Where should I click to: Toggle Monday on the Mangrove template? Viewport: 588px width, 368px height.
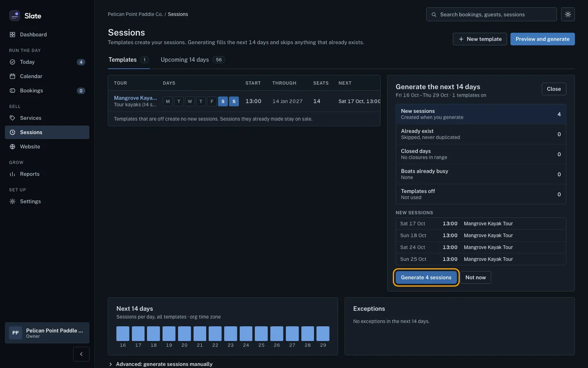pos(168,101)
